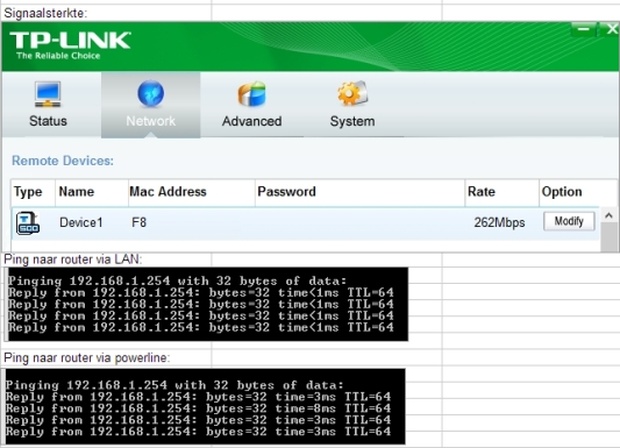Open the Advanced chart icon

[x=251, y=94]
